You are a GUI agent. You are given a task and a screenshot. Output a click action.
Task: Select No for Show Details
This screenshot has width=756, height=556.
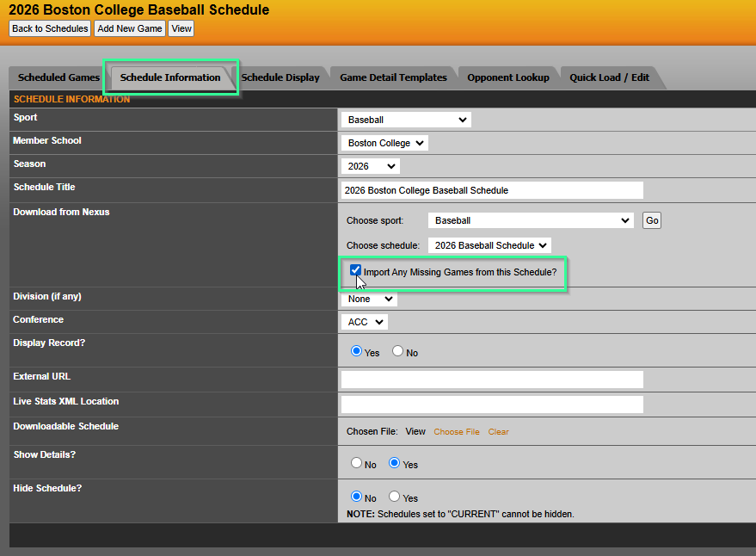click(356, 463)
